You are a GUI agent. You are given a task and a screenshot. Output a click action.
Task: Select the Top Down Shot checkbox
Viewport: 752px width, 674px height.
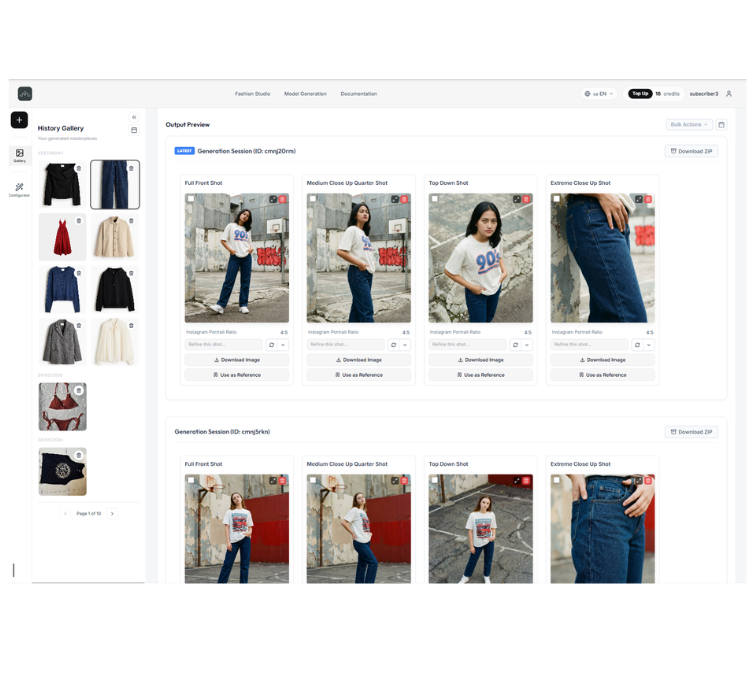[x=435, y=199]
